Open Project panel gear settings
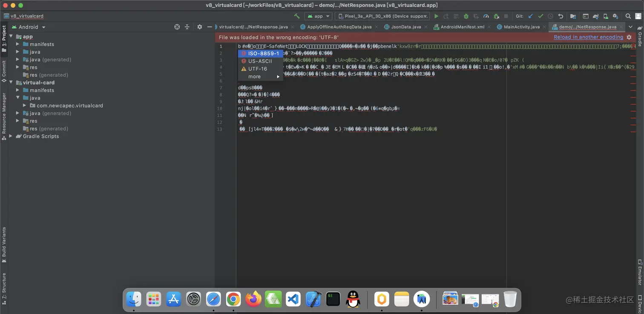644x314 pixels. coord(199,27)
